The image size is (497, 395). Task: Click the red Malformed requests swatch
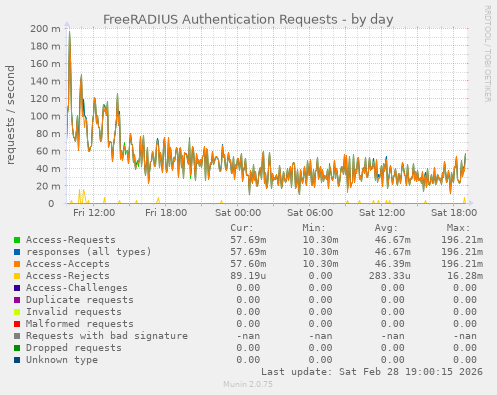(x=17, y=324)
